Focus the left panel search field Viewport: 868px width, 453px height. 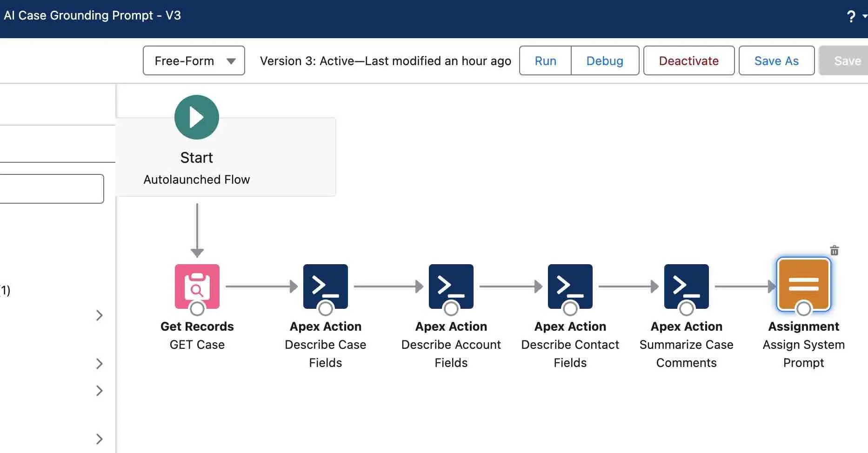(x=52, y=189)
